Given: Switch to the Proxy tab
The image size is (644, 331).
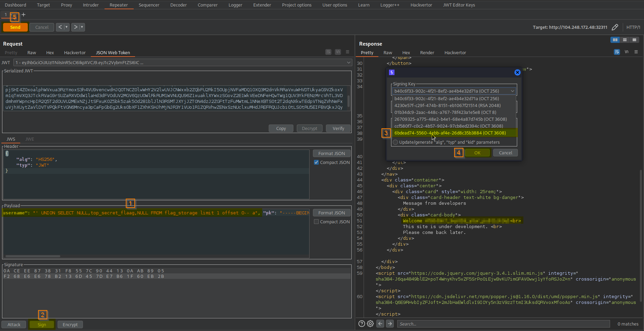Looking at the screenshot, I should pyautogui.click(x=66, y=5).
